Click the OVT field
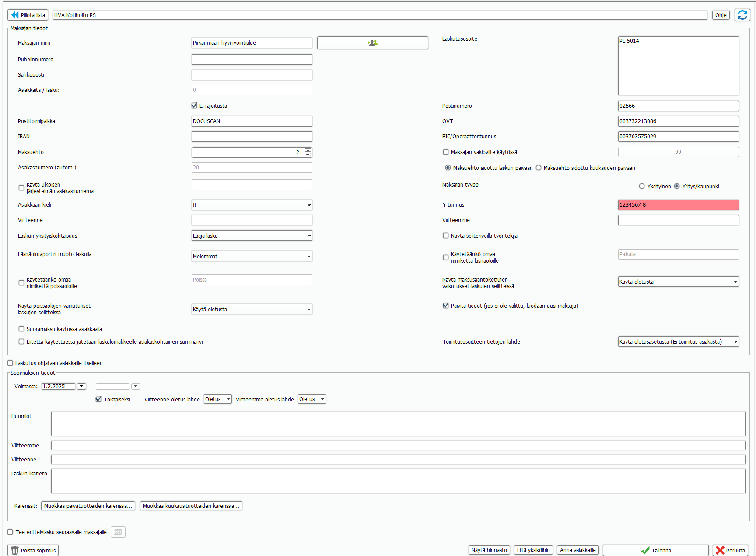 [x=678, y=121]
